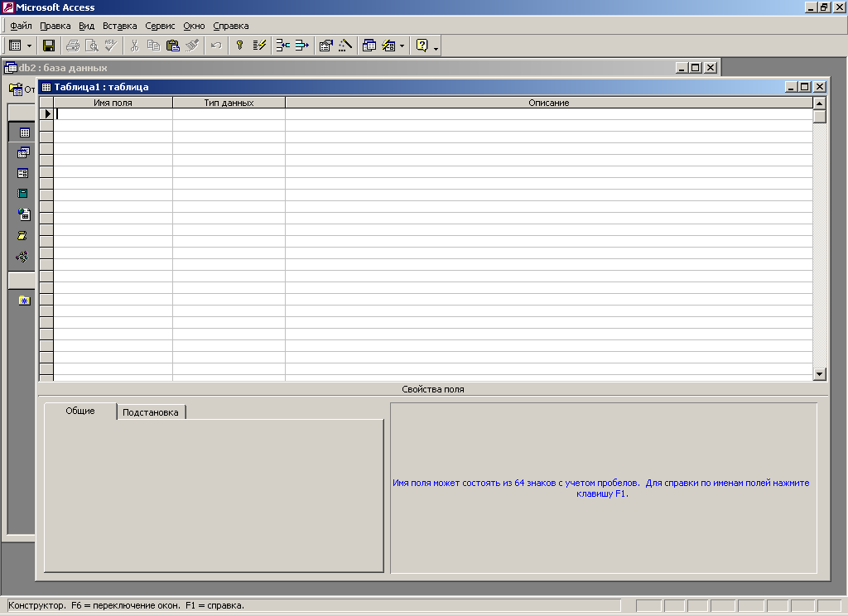The image size is (848, 616).
Task: Select Macros object in db2 window sidebar
Action: (x=22, y=235)
